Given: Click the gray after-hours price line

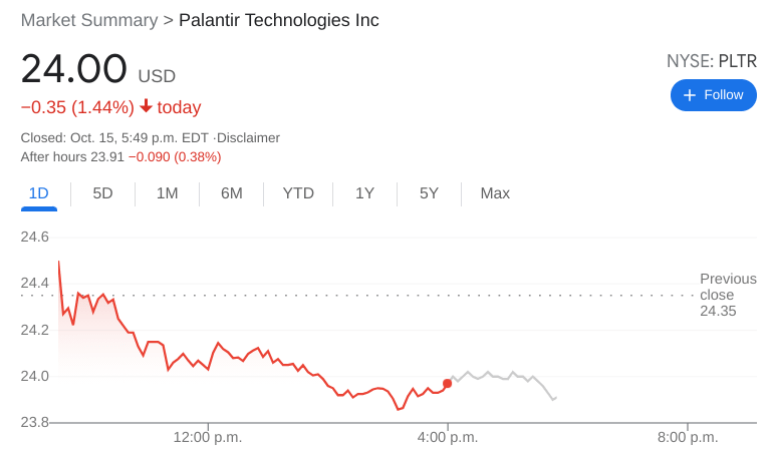Looking at the screenshot, I should click(x=500, y=376).
